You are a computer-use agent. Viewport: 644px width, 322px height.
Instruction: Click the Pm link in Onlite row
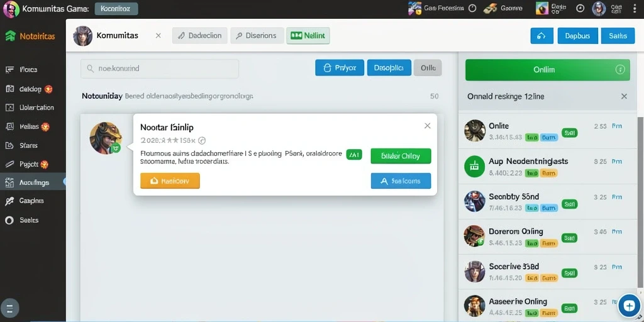click(x=616, y=126)
